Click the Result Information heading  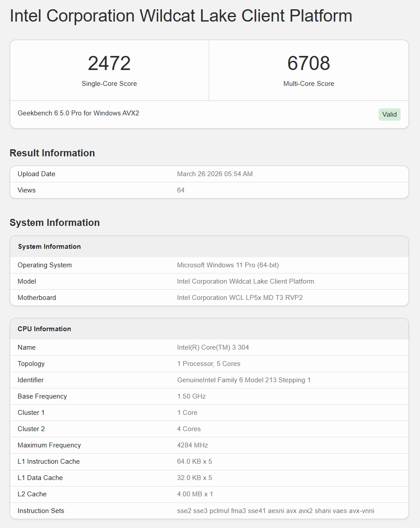click(x=52, y=153)
